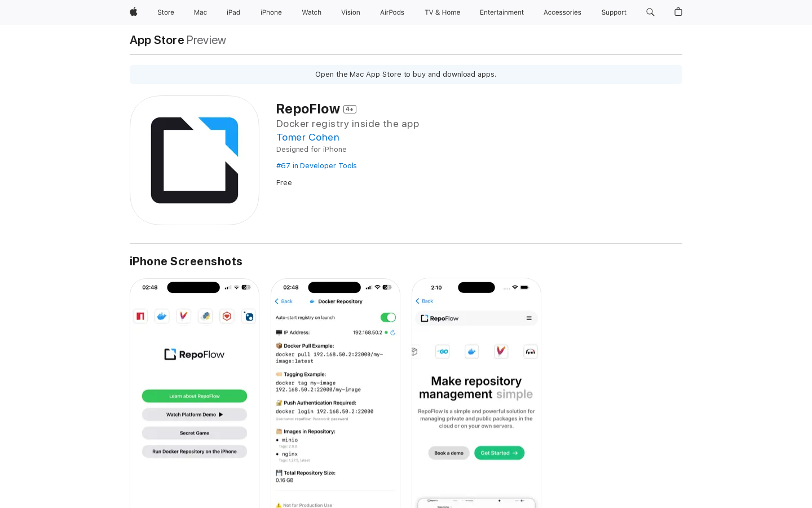Open the Accessories menu item
The height and width of the screenshot is (508, 812).
(x=562, y=12)
